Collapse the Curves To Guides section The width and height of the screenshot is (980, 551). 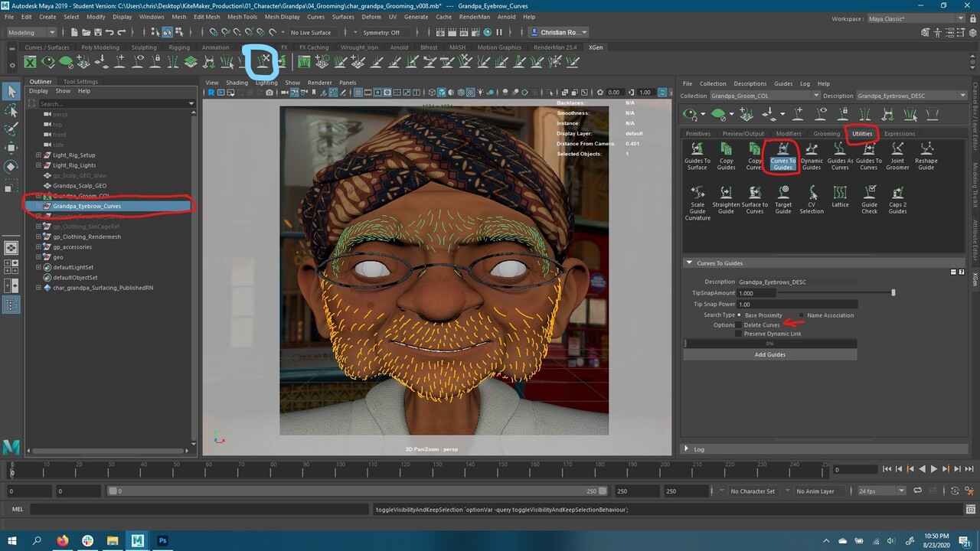(689, 263)
